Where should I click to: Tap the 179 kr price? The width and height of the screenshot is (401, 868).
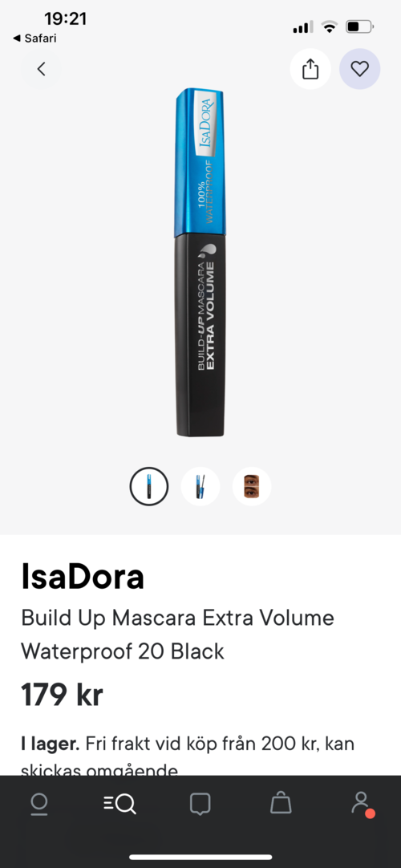(62, 694)
